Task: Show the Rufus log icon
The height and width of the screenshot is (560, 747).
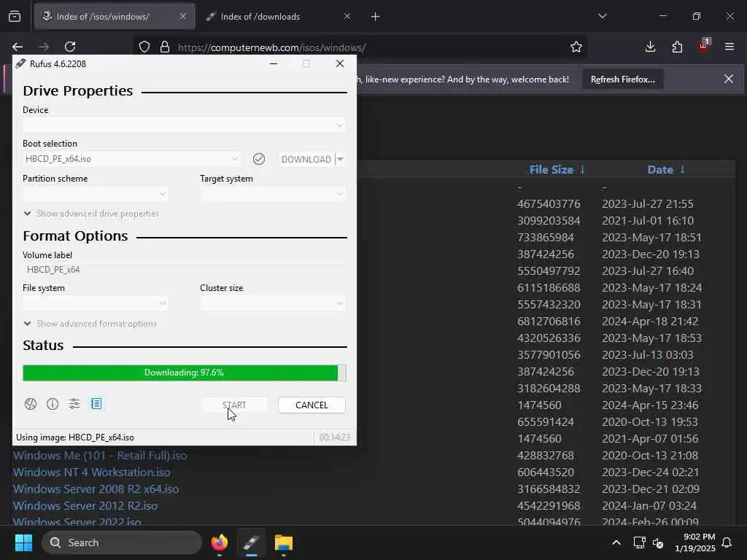Action: tap(96, 404)
